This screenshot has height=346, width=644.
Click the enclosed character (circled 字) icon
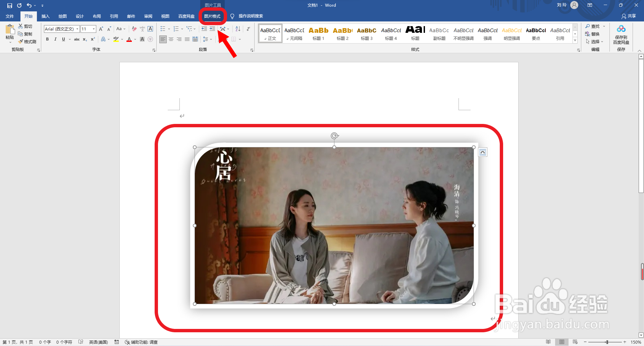click(150, 39)
